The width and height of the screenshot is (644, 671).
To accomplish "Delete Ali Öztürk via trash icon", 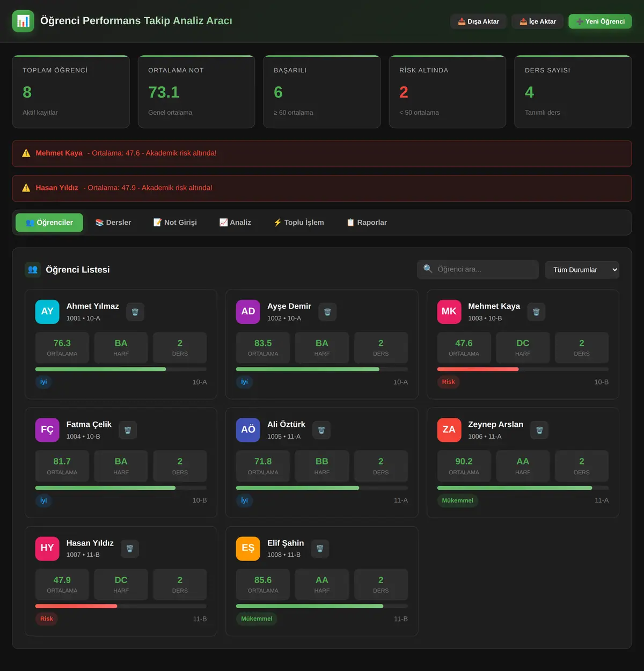I will [321, 430].
